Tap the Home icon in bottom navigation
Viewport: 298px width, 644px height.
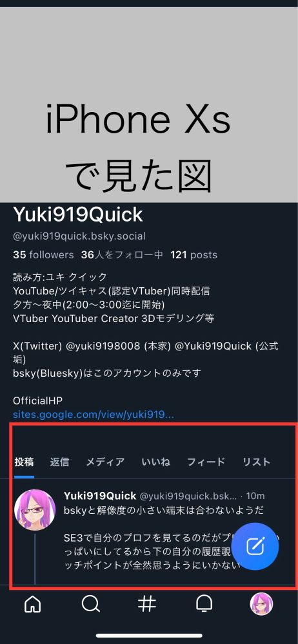click(33, 604)
